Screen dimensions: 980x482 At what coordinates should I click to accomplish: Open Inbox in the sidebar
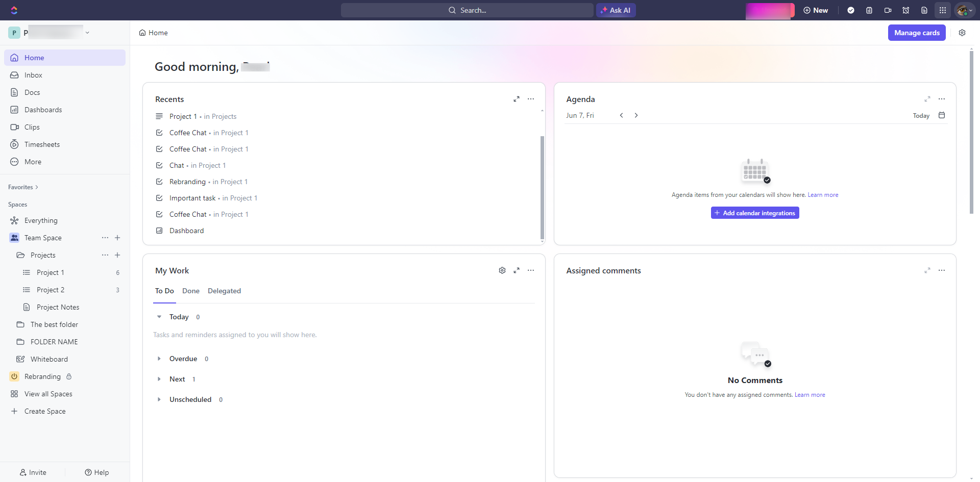click(x=65, y=75)
